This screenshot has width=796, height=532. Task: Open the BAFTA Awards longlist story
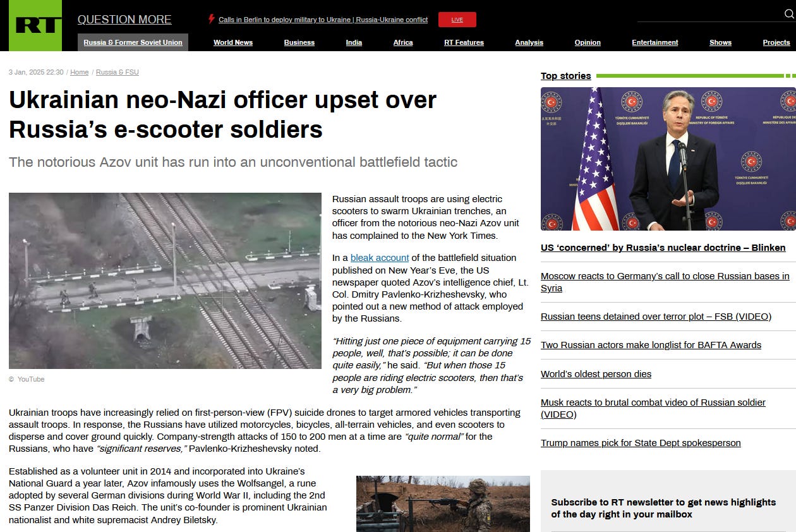[x=651, y=345]
